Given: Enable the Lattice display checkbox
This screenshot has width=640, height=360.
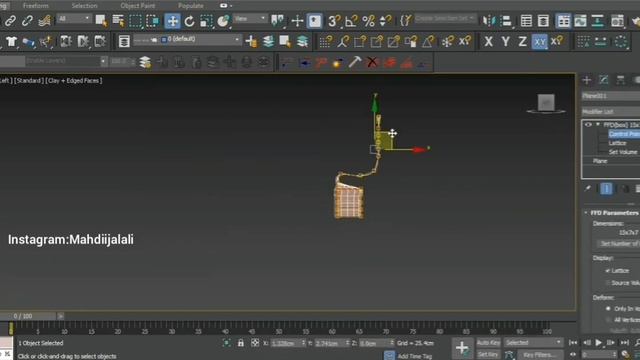Looking at the screenshot, I should (x=608, y=271).
